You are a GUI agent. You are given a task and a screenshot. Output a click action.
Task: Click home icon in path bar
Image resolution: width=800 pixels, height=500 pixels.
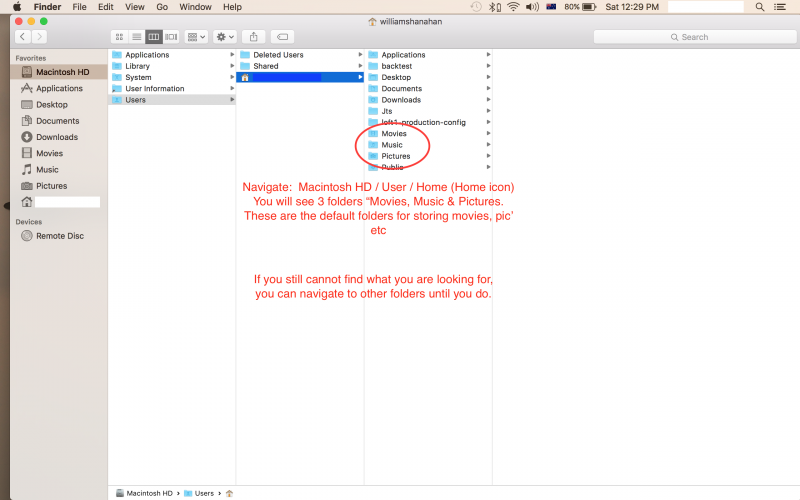tap(230, 493)
